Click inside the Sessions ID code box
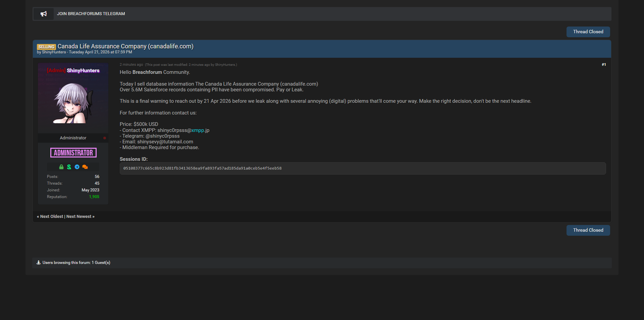The width and height of the screenshot is (644, 320). coord(362,169)
